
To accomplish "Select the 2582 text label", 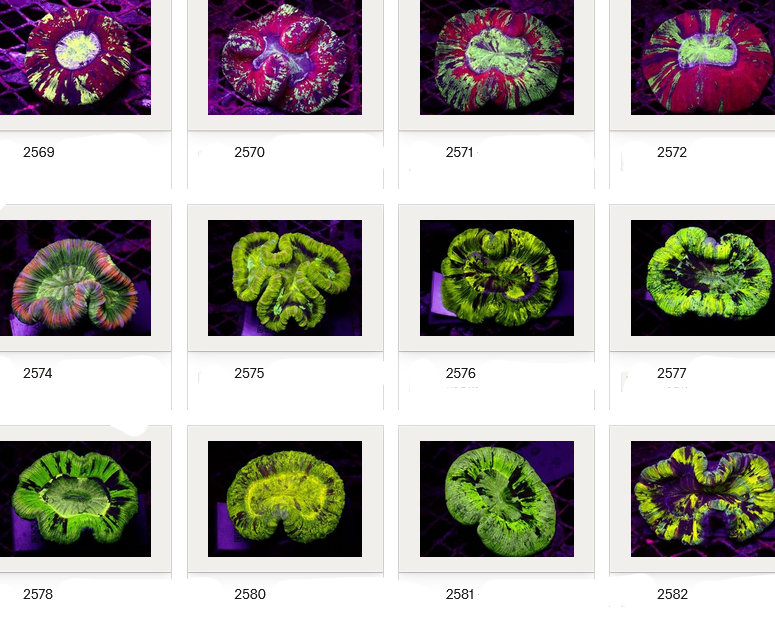I will [672, 595].
